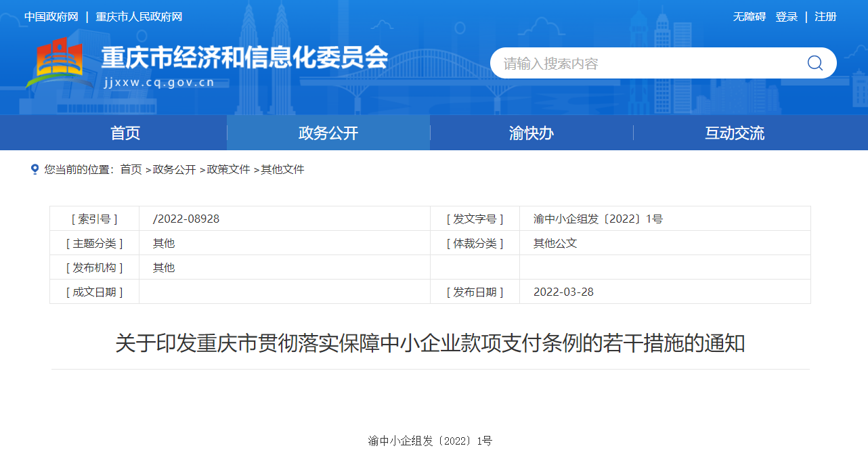Click the location pin icon before breadcrumb
Viewport: 868px width, 465px height.
(x=35, y=169)
